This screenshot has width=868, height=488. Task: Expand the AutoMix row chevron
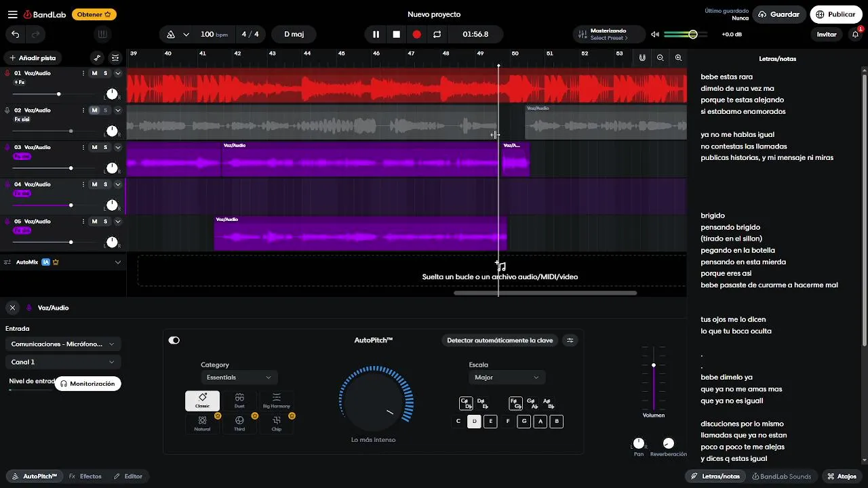pyautogui.click(x=118, y=262)
